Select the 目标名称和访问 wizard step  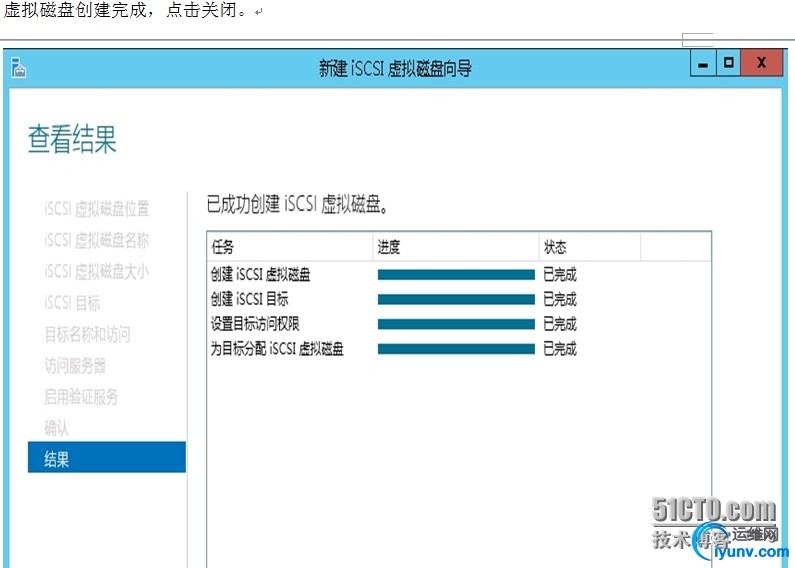(x=87, y=334)
